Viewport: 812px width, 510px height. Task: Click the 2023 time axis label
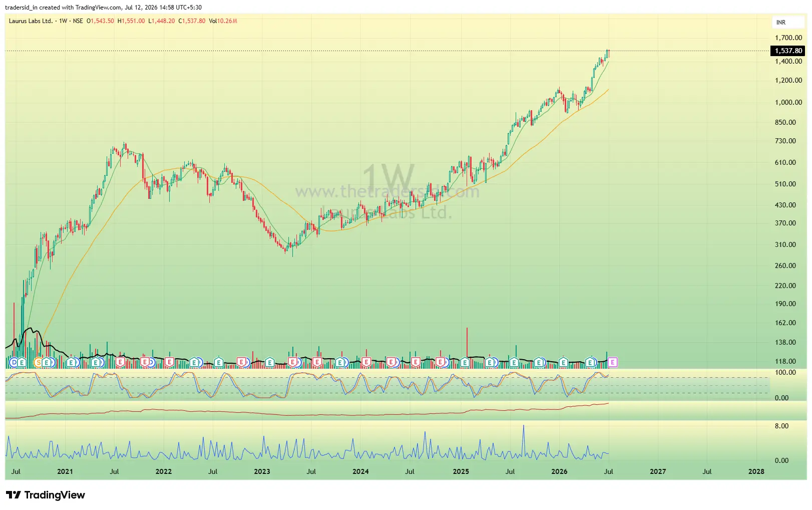click(x=262, y=471)
